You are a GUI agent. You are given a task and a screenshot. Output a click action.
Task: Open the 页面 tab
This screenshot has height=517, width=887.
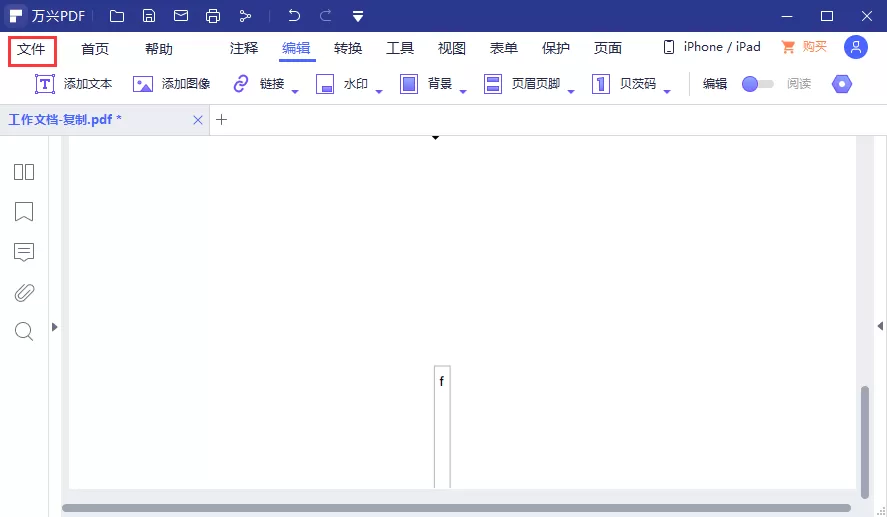[608, 48]
